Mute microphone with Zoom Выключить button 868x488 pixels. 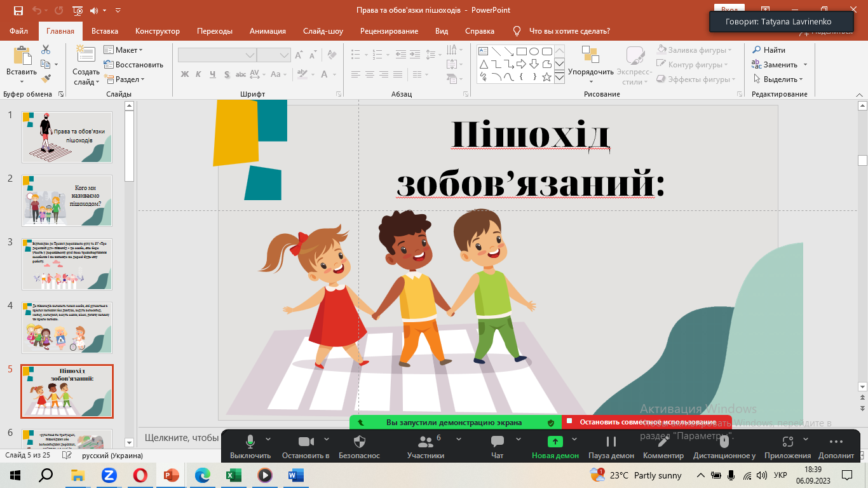(x=250, y=446)
